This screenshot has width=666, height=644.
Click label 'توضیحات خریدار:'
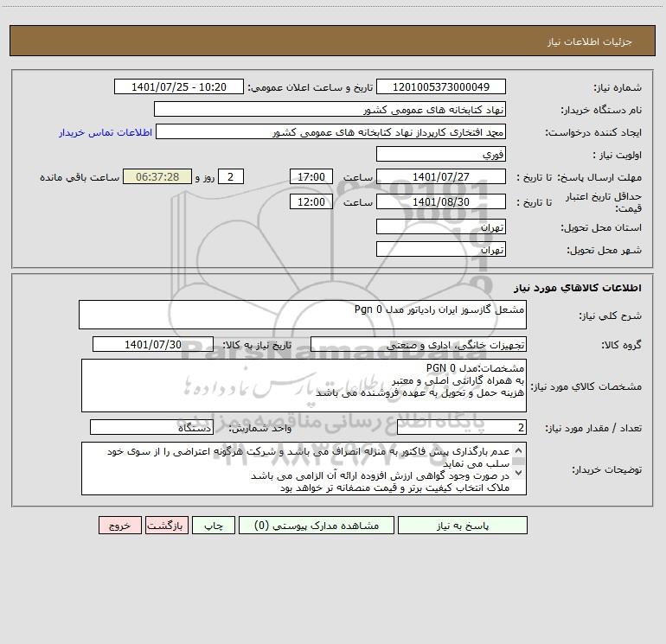(607, 469)
